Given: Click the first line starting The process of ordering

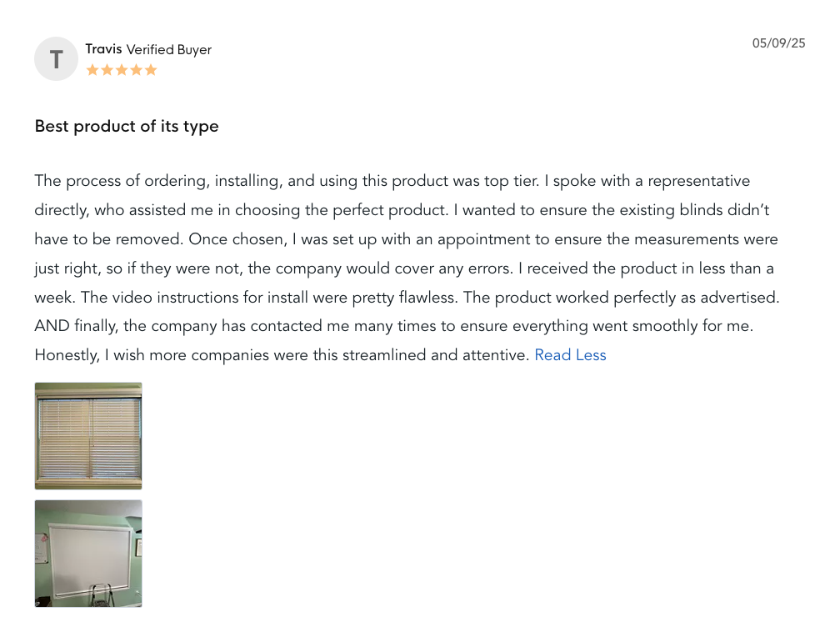Looking at the screenshot, I should [x=392, y=181].
